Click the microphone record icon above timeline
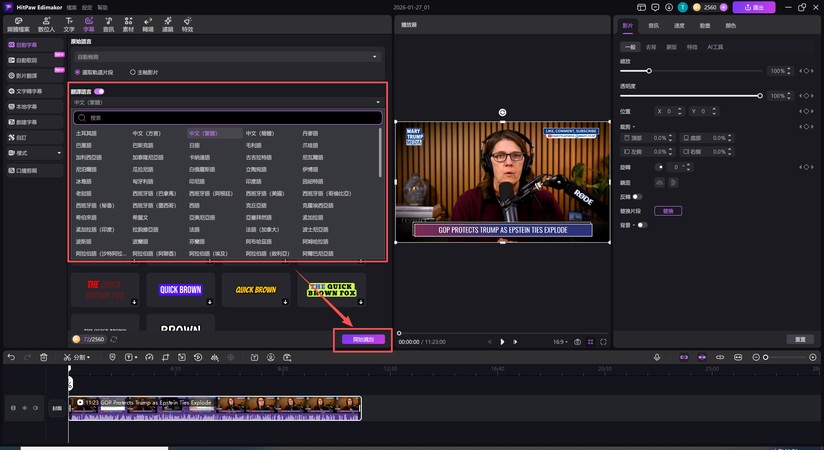824x450 pixels. [x=659, y=356]
